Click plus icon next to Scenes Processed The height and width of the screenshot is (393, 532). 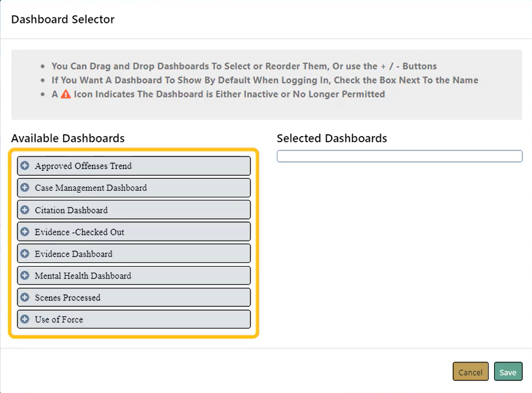pos(25,297)
